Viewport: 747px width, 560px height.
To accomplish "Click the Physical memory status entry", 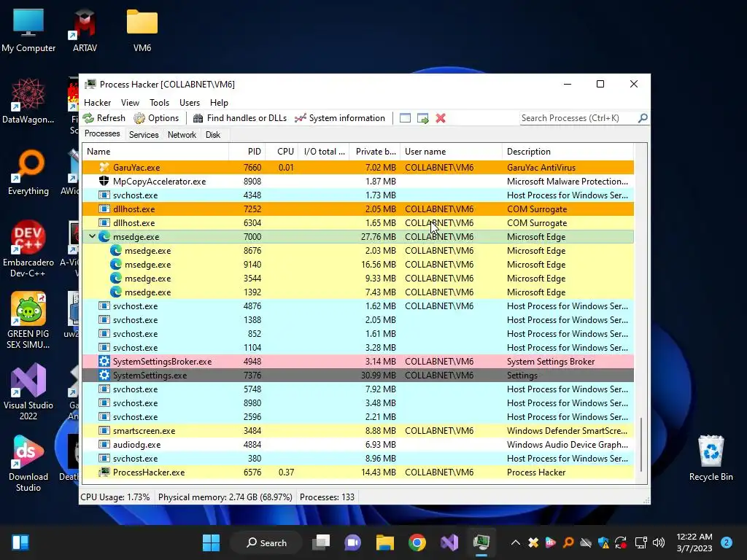I will 225,497.
